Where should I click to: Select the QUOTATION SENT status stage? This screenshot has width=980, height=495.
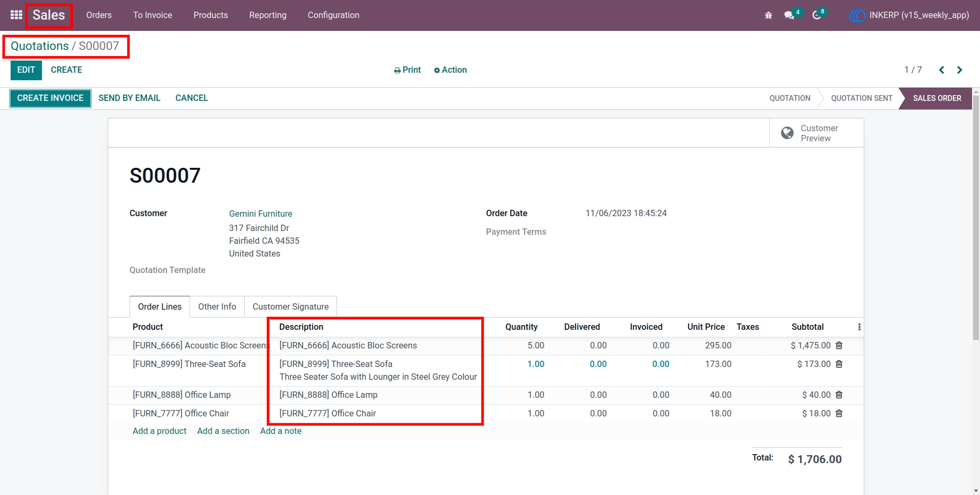pyautogui.click(x=862, y=98)
